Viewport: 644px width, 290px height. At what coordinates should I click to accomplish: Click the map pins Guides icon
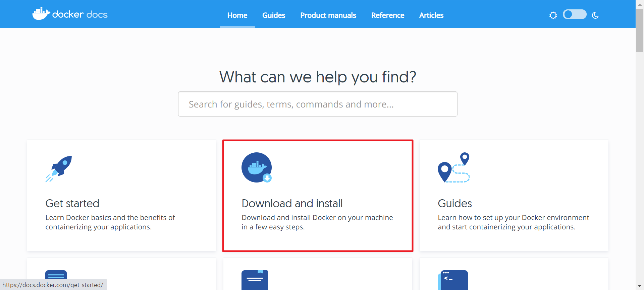pyautogui.click(x=453, y=167)
